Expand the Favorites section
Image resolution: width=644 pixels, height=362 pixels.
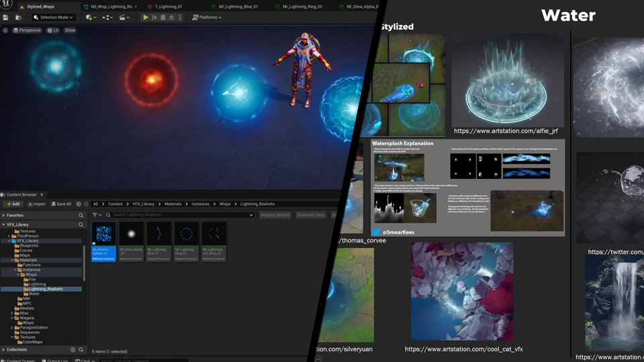[x=3, y=215]
